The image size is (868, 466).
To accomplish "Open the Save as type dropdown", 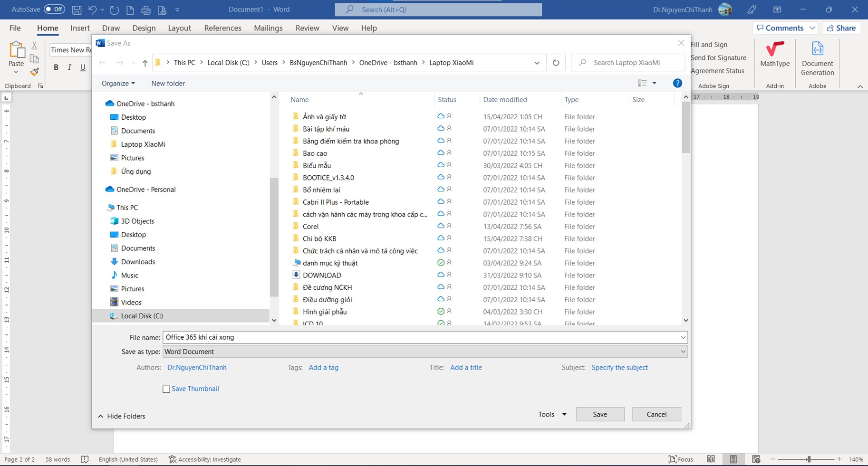I will pyautogui.click(x=683, y=352).
